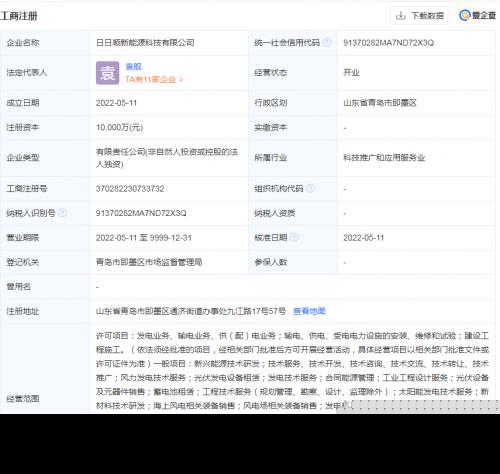Click help icon beside 核准日期

pyautogui.click(x=294, y=238)
